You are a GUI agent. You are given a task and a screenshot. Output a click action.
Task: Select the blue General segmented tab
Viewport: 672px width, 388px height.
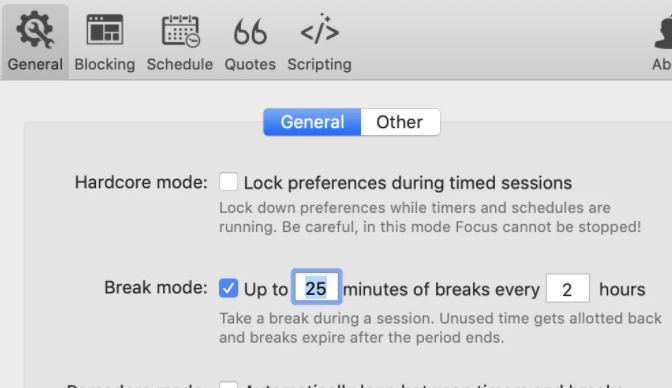coord(312,122)
